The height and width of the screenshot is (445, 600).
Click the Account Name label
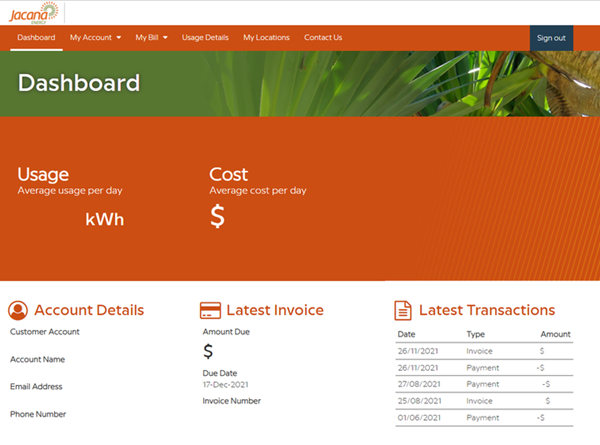38,359
